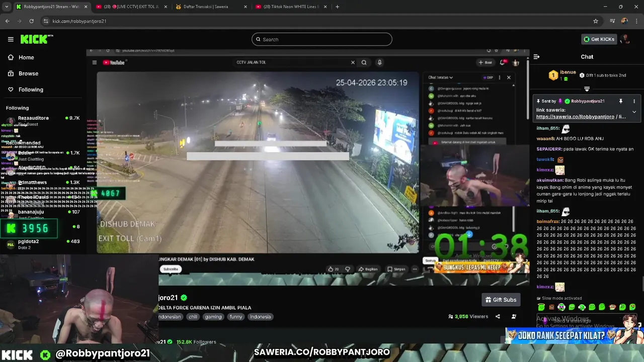The image size is (644, 362).
Task: Insert the brown bear emote
Action: 551,307
